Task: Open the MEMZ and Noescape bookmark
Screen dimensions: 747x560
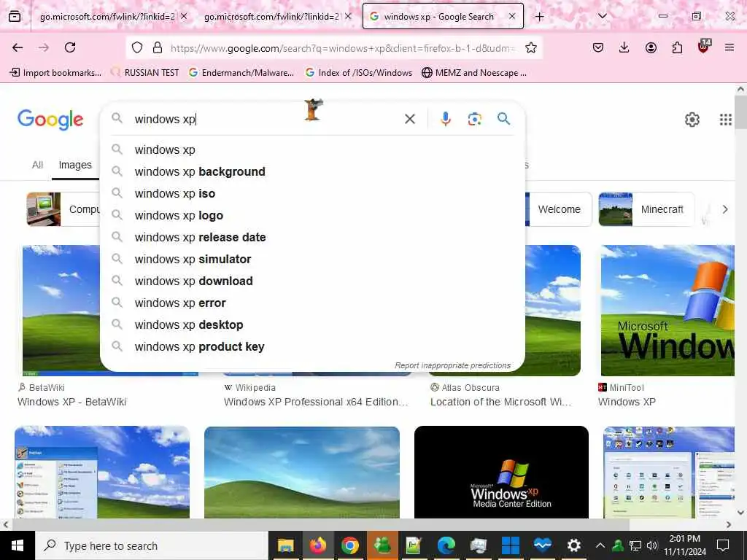Action: coord(474,73)
